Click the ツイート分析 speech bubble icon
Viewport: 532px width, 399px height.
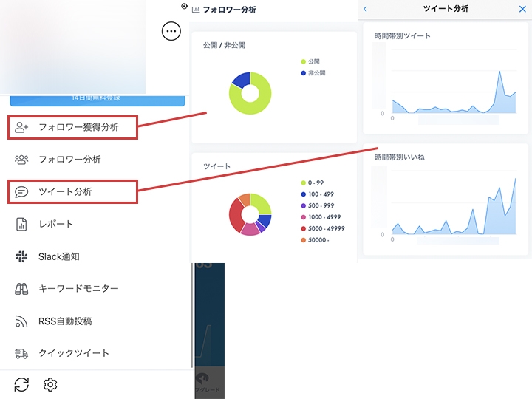[x=22, y=192]
